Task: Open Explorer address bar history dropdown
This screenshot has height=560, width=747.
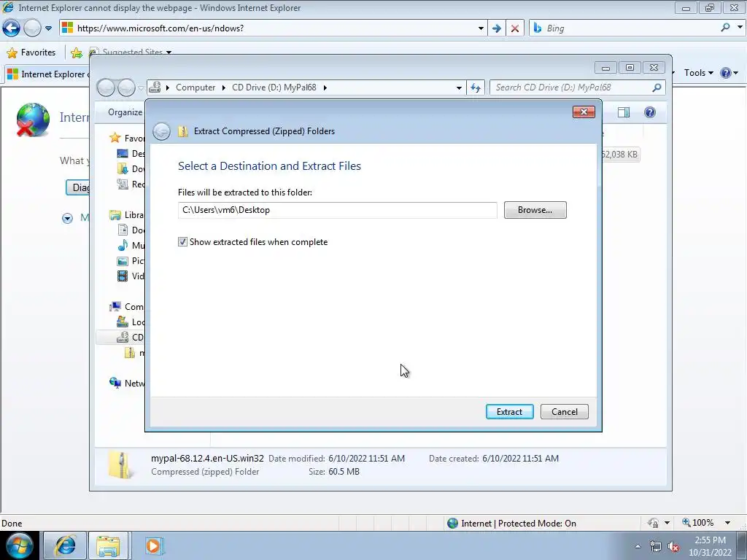Action: 458,87
